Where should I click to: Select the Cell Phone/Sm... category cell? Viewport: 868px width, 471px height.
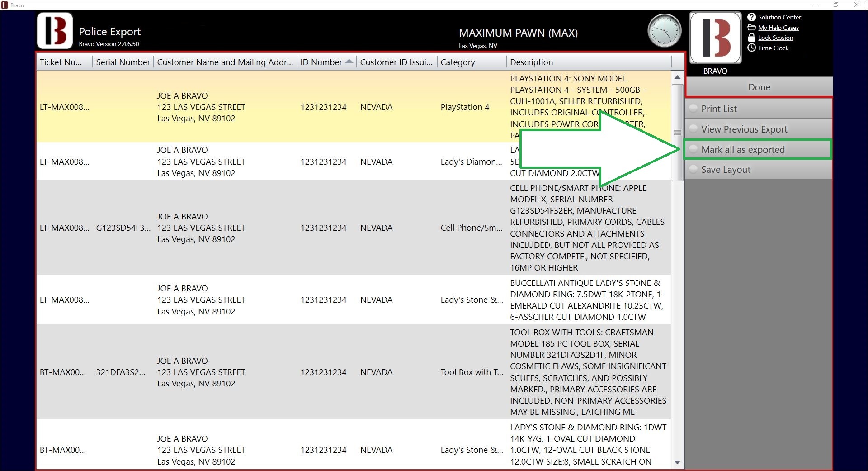click(x=472, y=228)
